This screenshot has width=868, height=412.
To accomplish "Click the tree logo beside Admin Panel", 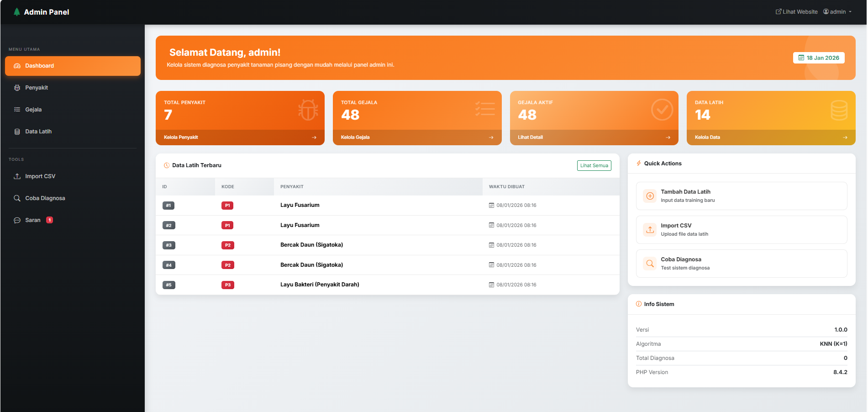I will click(16, 11).
